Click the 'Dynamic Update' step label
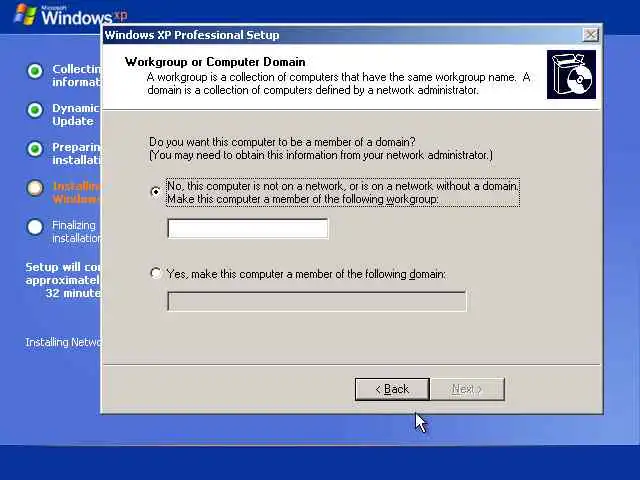This screenshot has width=640, height=480. tap(76, 115)
